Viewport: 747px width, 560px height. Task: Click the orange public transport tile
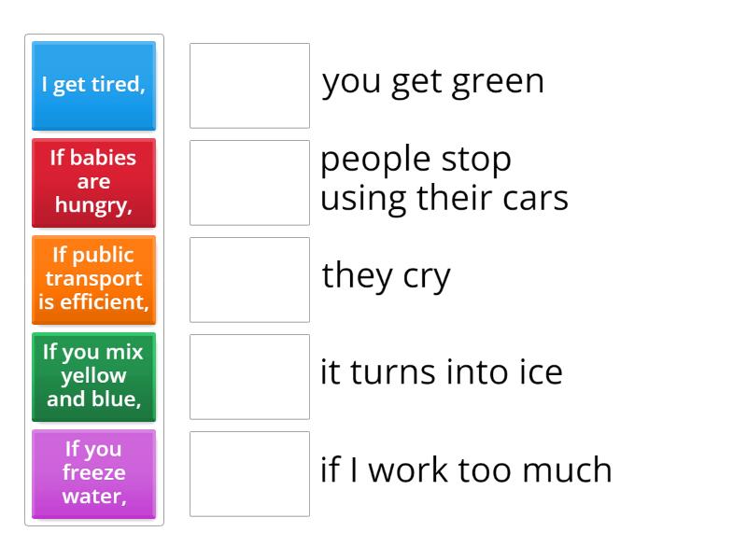coord(93,280)
